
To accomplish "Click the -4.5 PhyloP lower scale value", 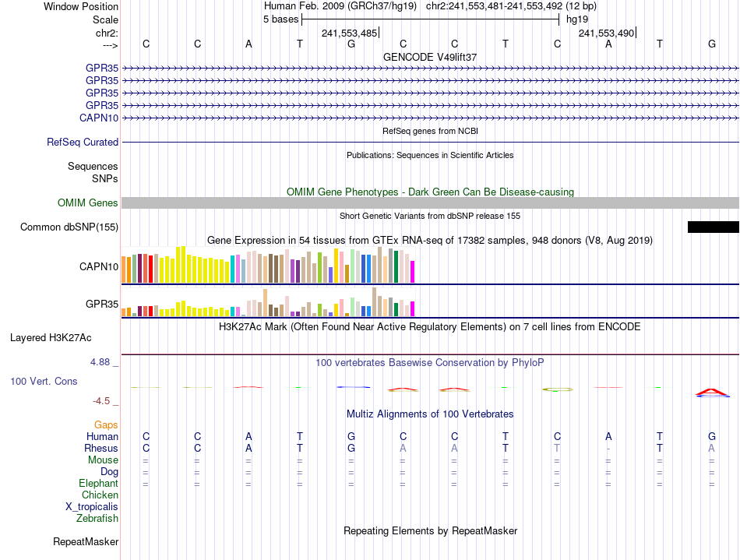I will pos(101,401).
